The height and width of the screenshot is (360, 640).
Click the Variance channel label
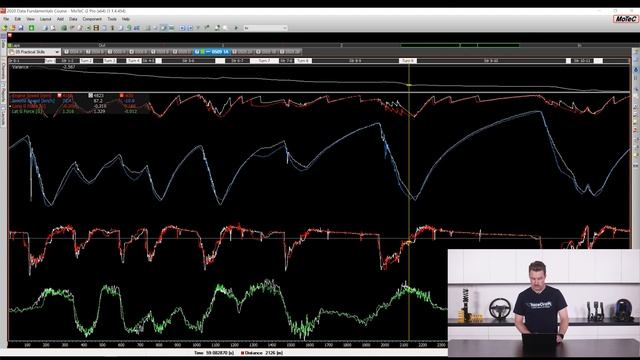[20, 67]
